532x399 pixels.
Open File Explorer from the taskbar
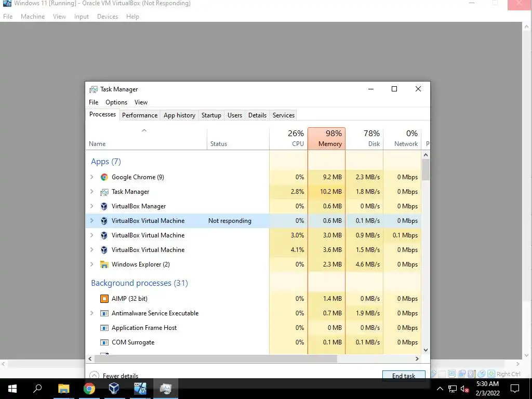[x=63, y=389]
